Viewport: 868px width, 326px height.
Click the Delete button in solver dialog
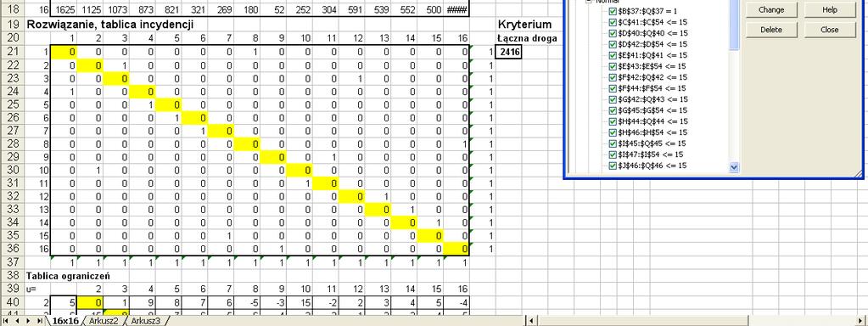point(771,30)
